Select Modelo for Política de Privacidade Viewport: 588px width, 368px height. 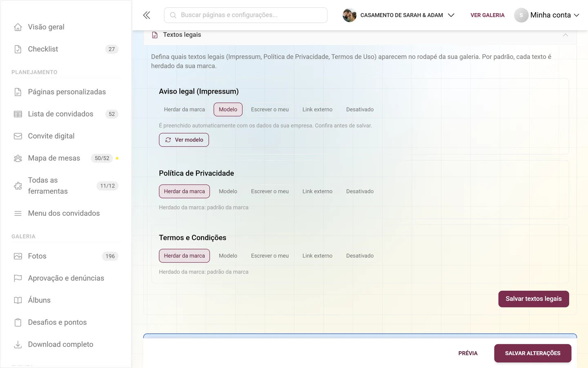pyautogui.click(x=228, y=191)
